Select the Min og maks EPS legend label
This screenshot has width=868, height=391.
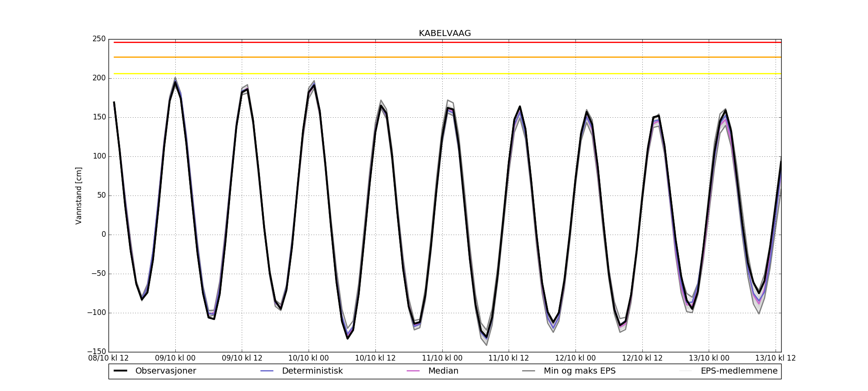(579, 371)
